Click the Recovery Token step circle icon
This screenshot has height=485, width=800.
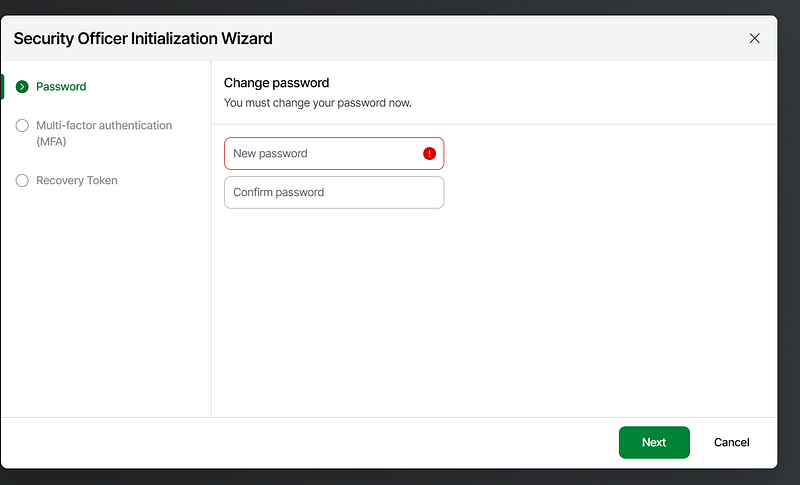click(22, 181)
